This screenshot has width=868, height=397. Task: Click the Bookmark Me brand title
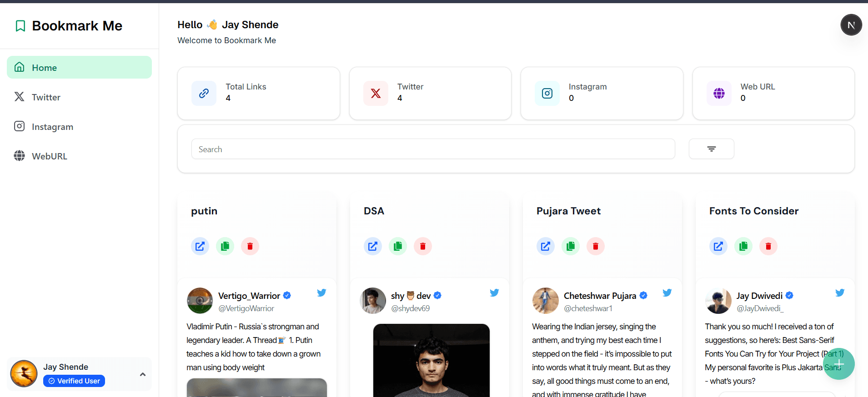pyautogui.click(x=77, y=26)
